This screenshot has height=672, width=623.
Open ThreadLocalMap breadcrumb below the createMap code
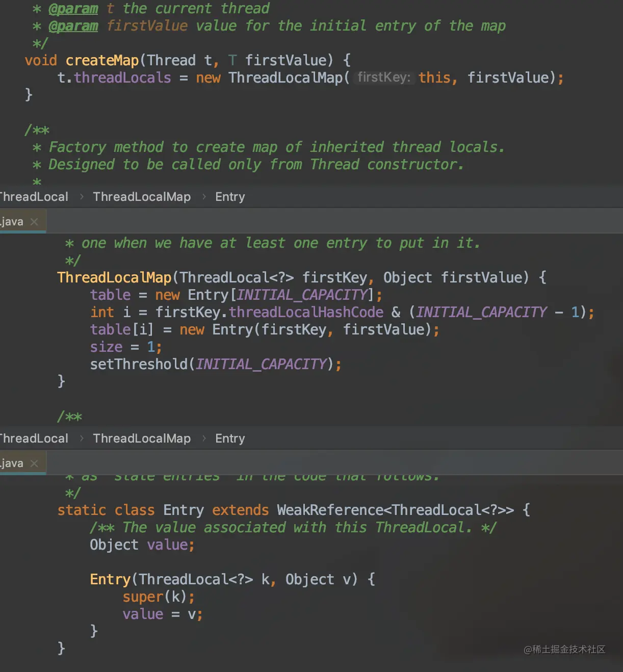point(142,197)
